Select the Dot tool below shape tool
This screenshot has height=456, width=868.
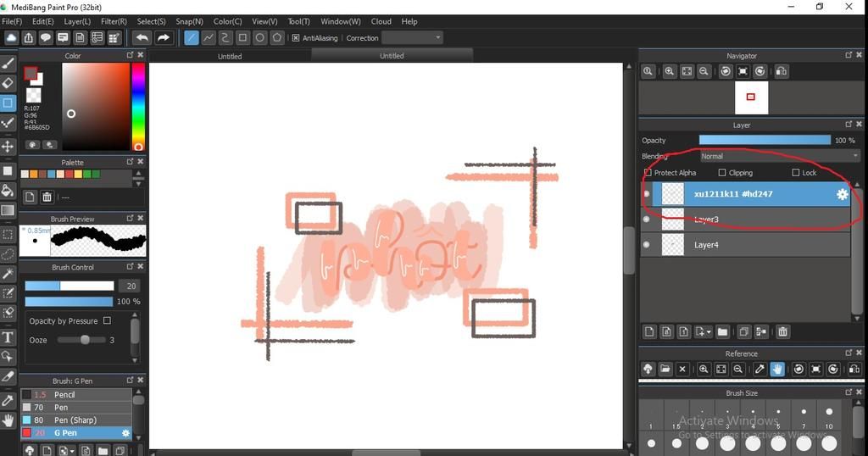point(8,123)
